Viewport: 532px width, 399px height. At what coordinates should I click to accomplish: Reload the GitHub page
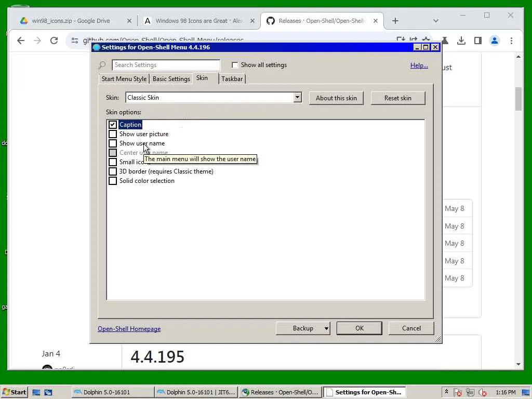pos(54,41)
